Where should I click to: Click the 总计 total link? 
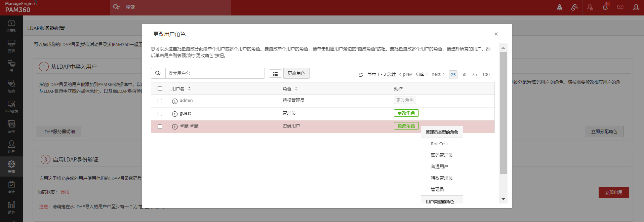coord(391,74)
